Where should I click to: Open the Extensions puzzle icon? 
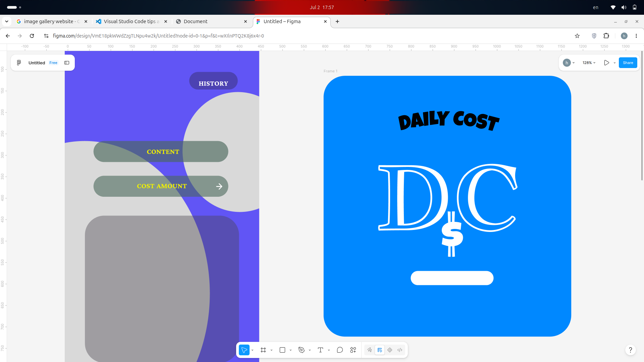tap(606, 36)
